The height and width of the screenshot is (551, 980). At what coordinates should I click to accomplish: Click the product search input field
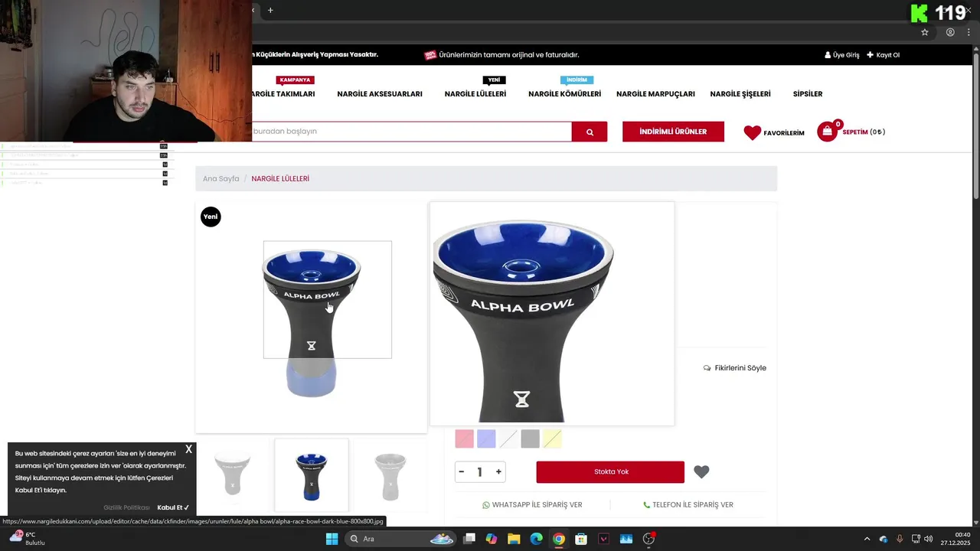pos(412,132)
